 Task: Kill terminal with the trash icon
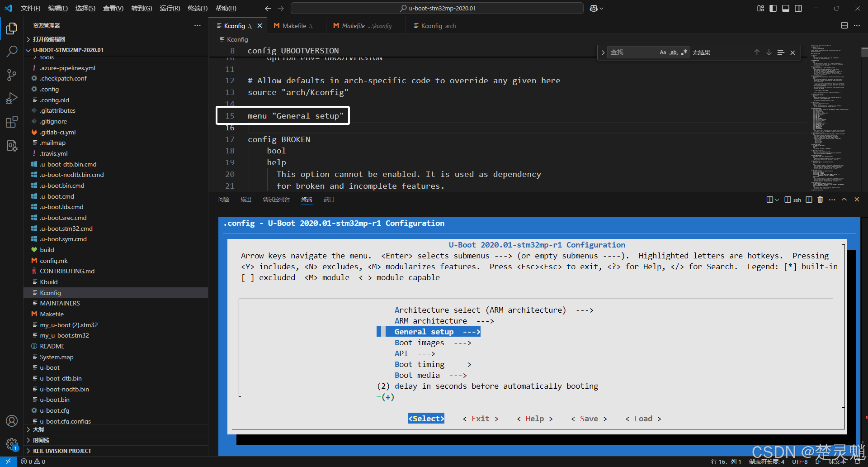[x=820, y=200]
